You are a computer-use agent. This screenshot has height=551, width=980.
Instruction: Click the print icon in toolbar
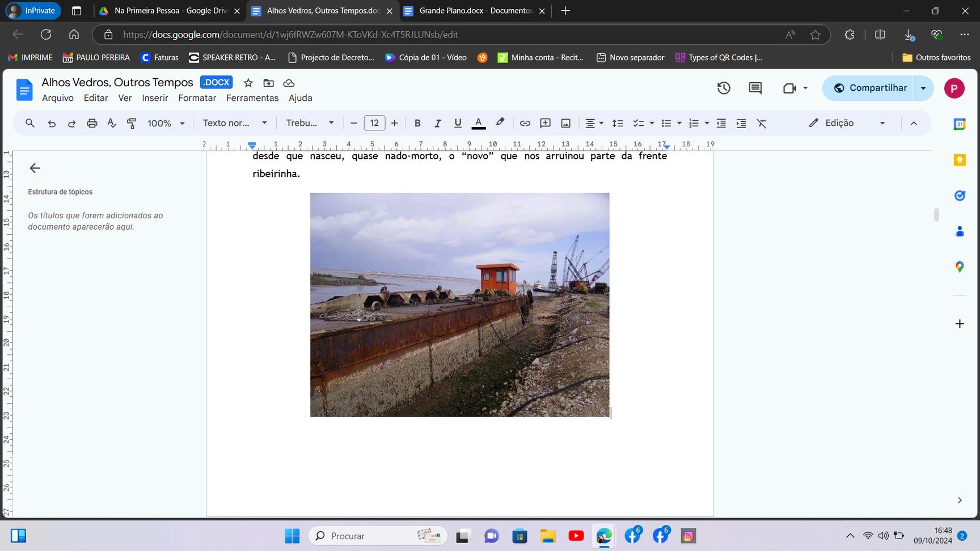pyautogui.click(x=92, y=123)
